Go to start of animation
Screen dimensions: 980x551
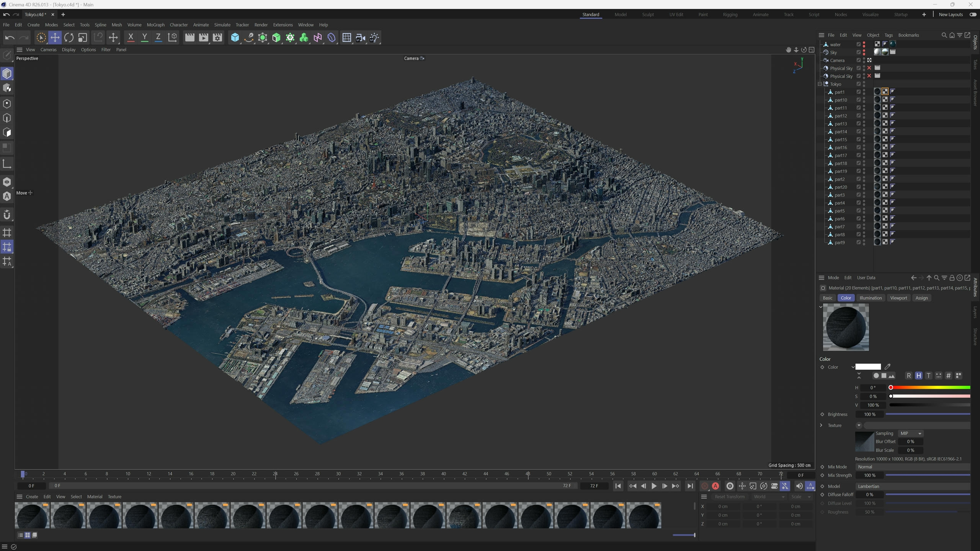(x=618, y=486)
